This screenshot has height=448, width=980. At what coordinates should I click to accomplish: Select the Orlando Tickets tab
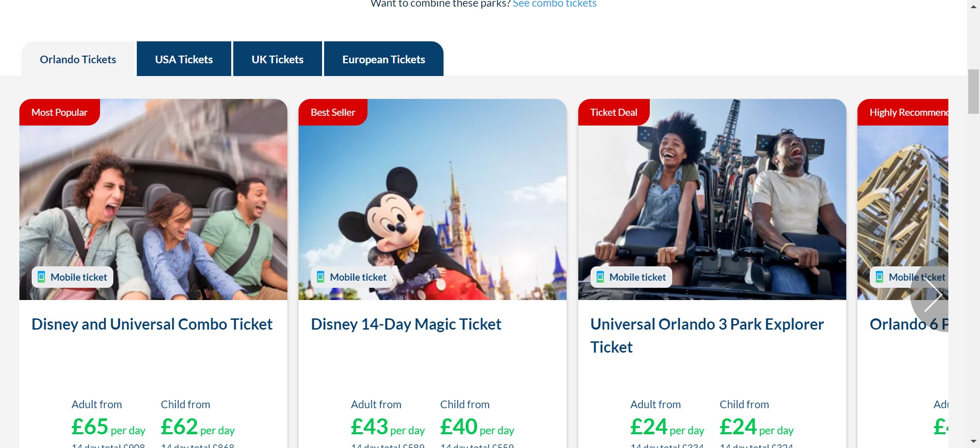[78, 59]
